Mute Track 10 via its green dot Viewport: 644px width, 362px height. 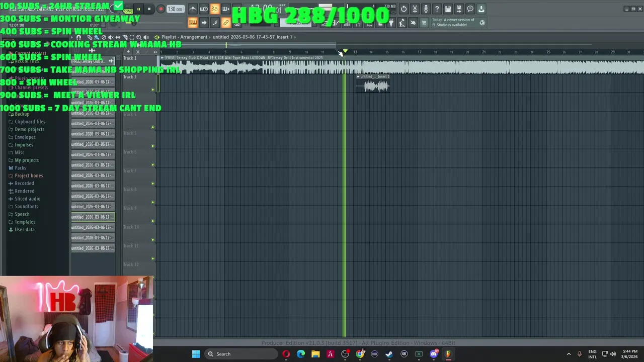pyautogui.click(x=153, y=240)
